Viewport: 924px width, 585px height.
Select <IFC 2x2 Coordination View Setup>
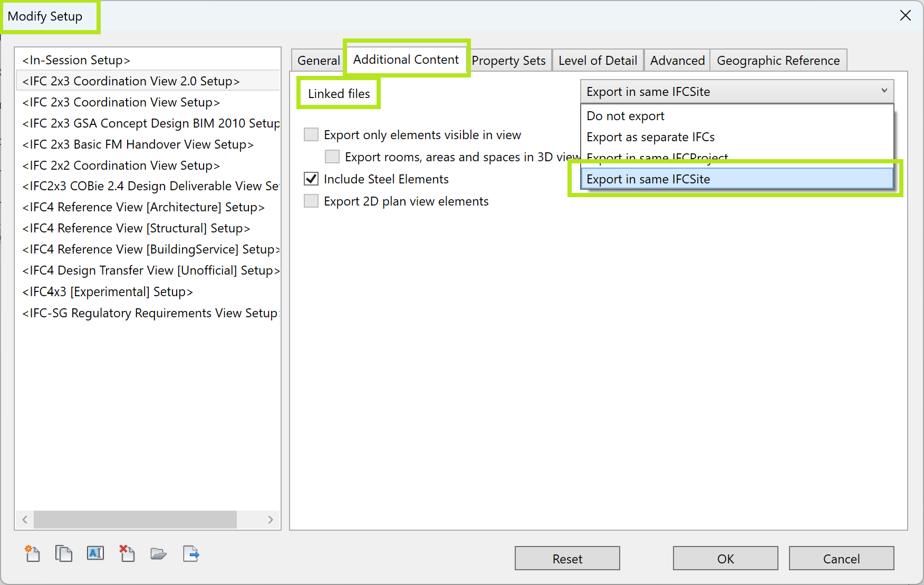pos(148,165)
